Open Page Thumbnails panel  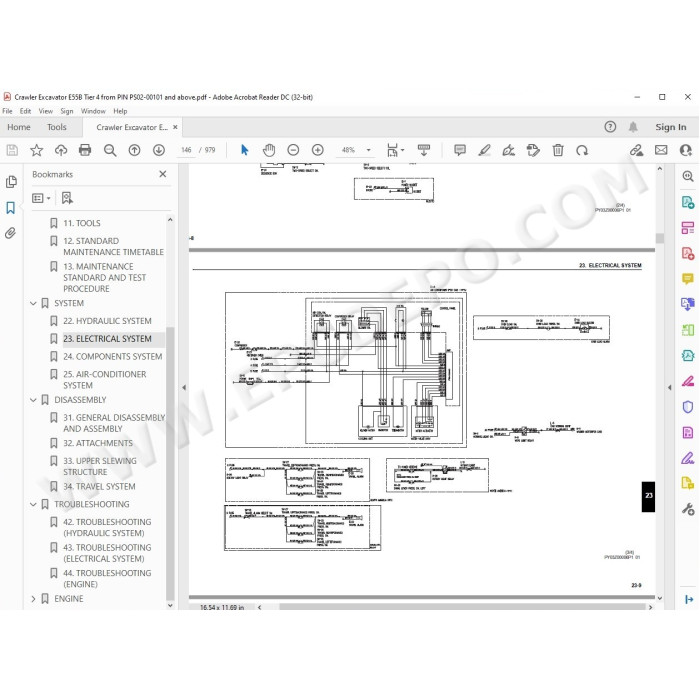coord(11,182)
